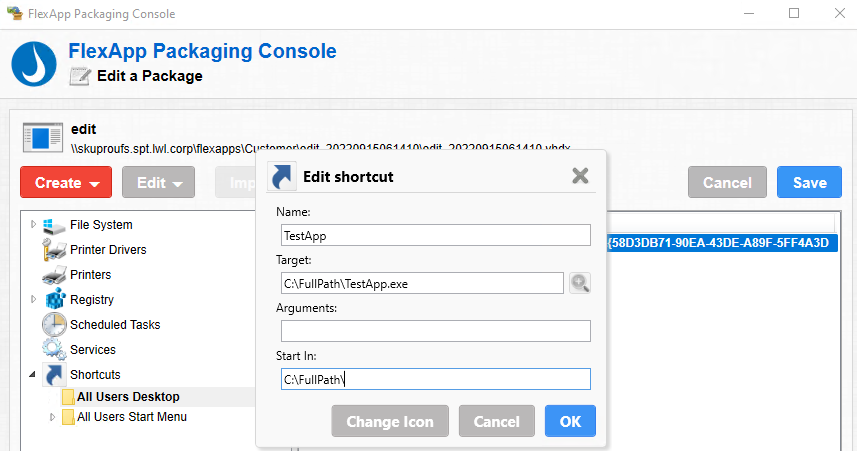Cancel the Edit shortcut dialog
Image resolution: width=857 pixels, height=451 pixels.
(497, 421)
